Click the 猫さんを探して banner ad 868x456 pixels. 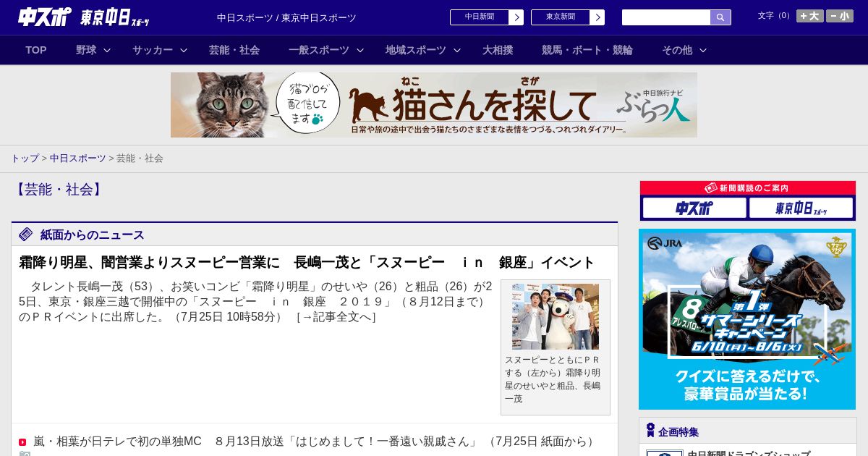tap(434, 105)
